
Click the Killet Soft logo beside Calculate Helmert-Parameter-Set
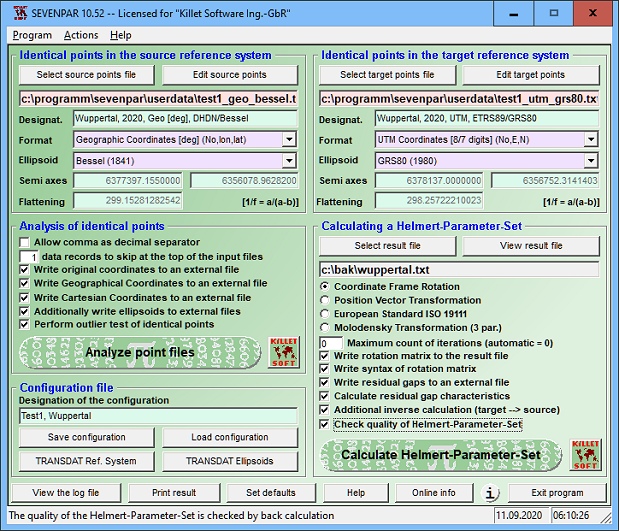coord(585,455)
